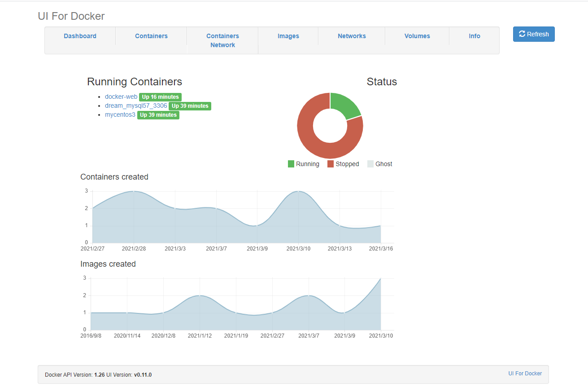Click the 2021/3/10 label on Containers created chart
This screenshot has height=387, width=588.
pyautogui.click(x=298, y=249)
